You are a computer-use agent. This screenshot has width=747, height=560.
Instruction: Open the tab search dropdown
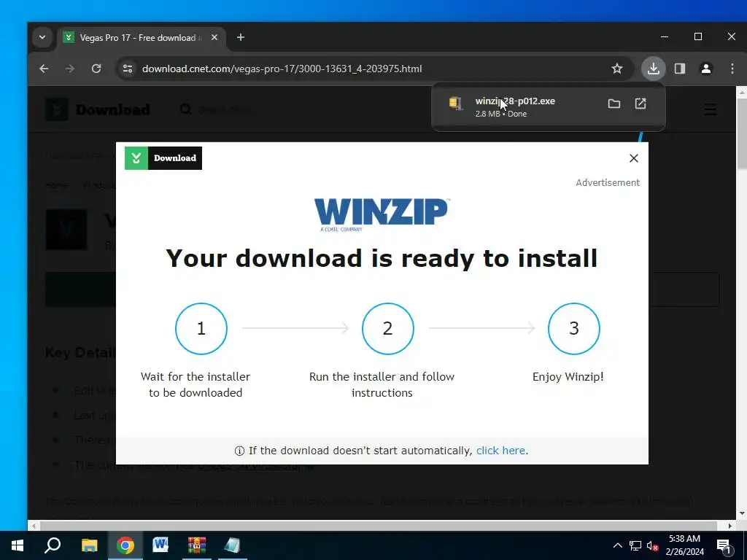pos(42,37)
